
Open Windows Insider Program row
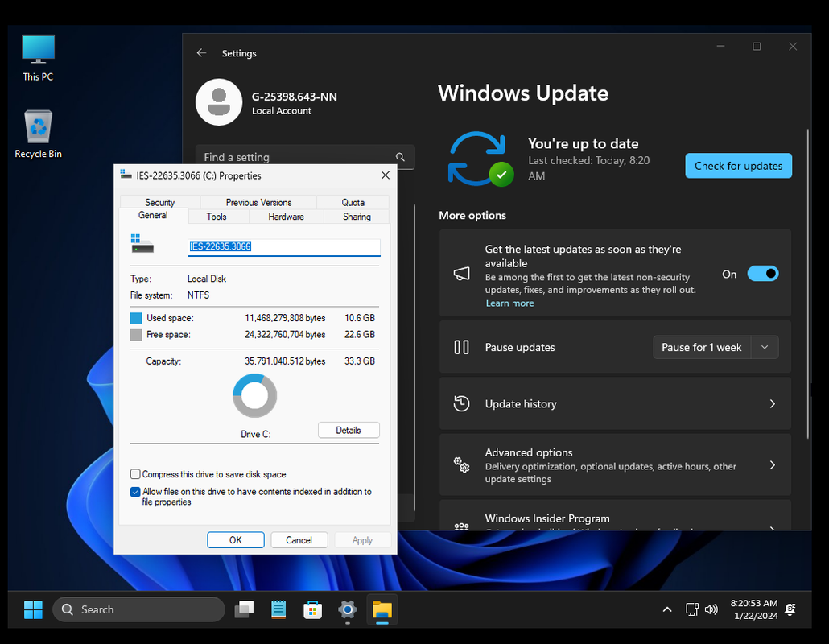click(615, 515)
